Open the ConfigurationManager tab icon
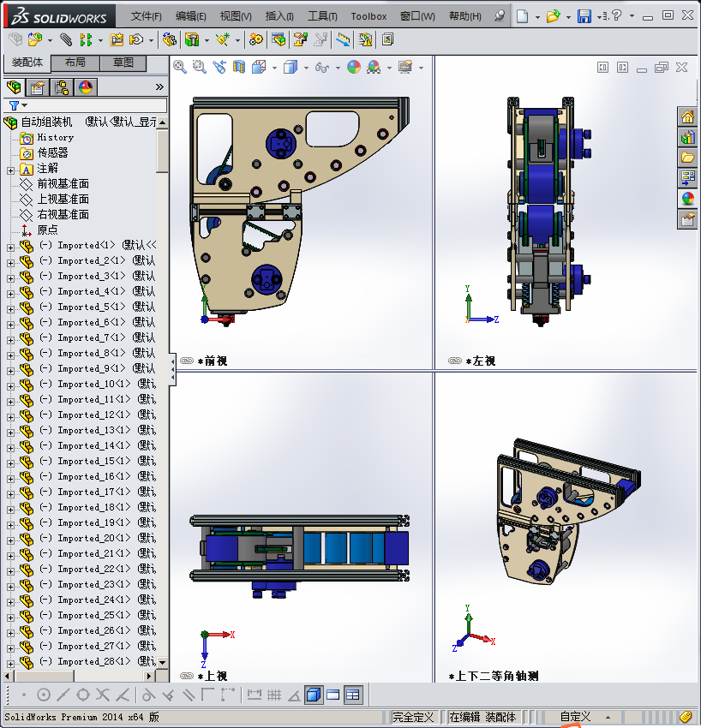The image size is (701, 728). (x=62, y=87)
